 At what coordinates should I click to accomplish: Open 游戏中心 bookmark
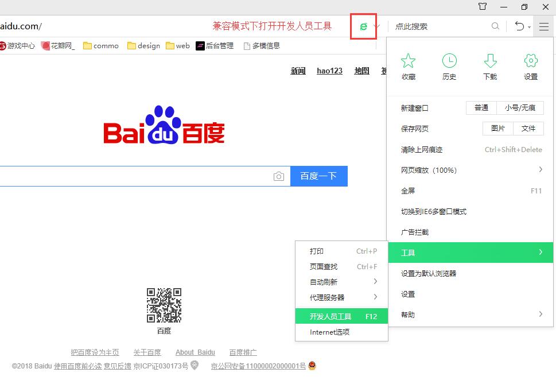[x=17, y=46]
